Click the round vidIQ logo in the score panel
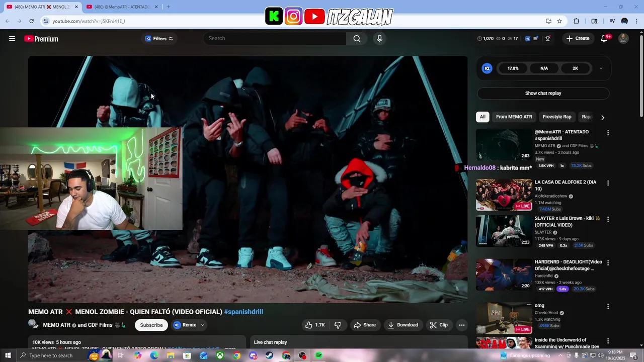 click(487, 68)
